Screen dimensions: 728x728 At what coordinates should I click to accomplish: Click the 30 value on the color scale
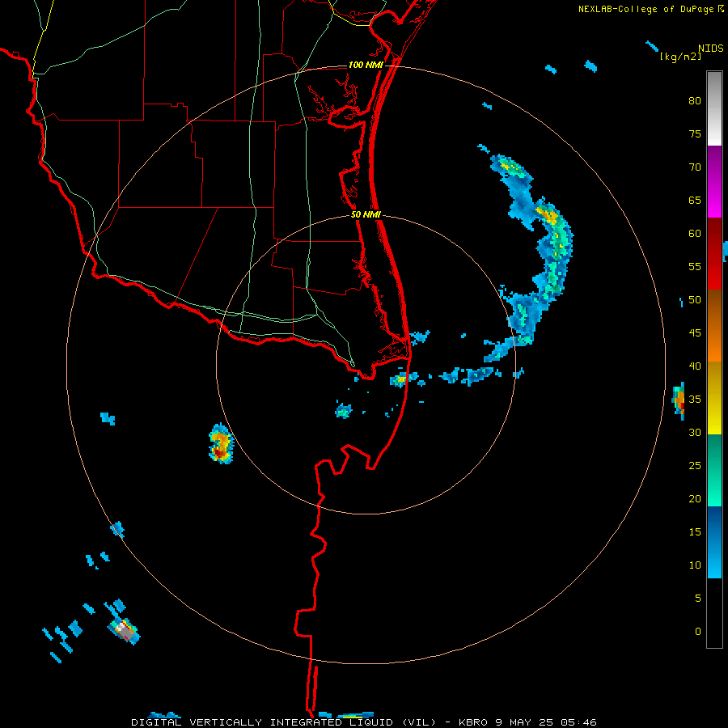coord(695,432)
